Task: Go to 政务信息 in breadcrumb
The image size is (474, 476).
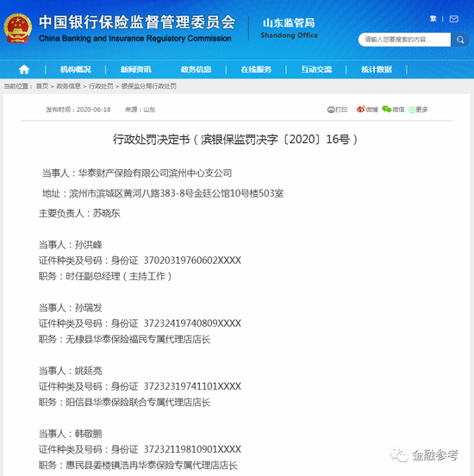Action: tap(69, 86)
